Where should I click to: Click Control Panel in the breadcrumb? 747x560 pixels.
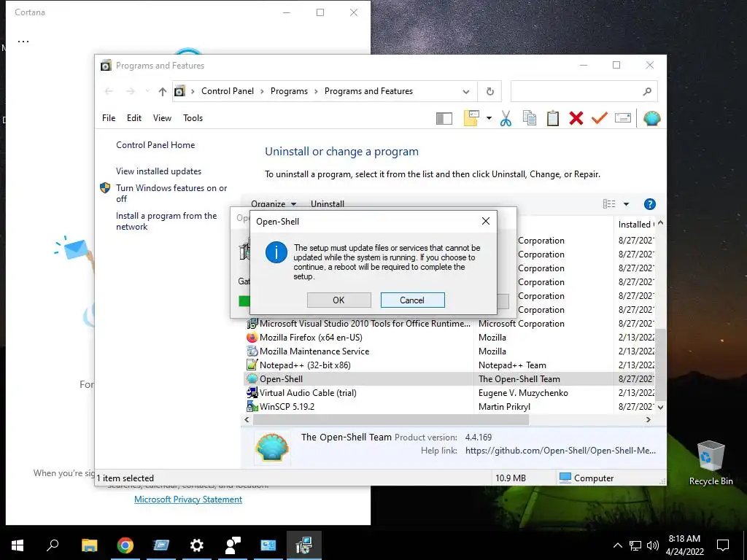click(228, 91)
